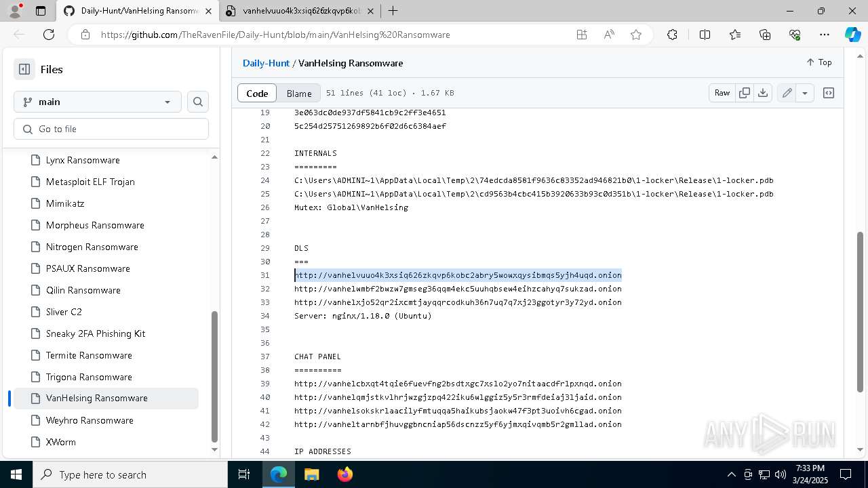Image resolution: width=868 pixels, height=488 pixels.
Task: Open more edit options dropdown arrow
Action: point(805,93)
